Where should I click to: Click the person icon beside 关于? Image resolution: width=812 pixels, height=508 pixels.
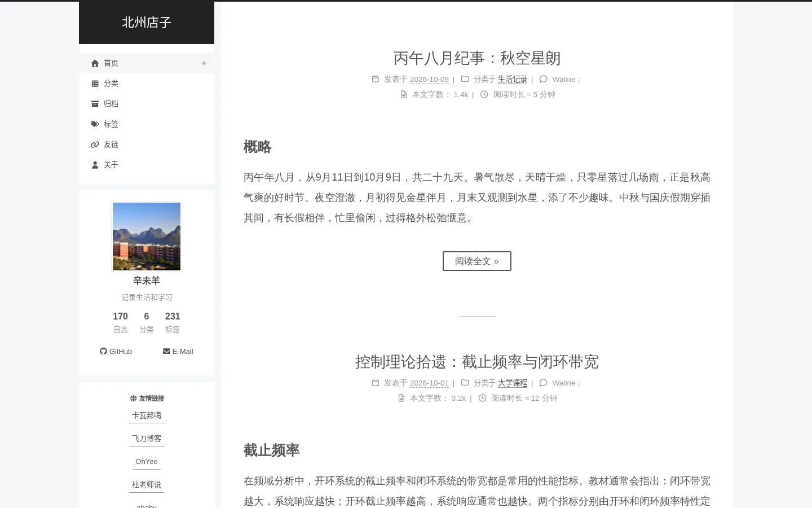coord(95,165)
